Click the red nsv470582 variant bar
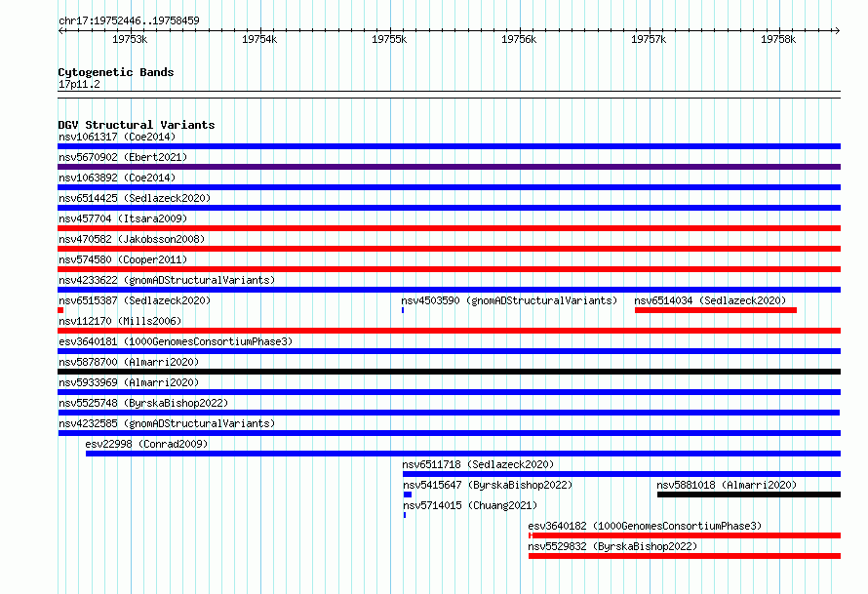The height and width of the screenshot is (594, 868). click(x=449, y=249)
